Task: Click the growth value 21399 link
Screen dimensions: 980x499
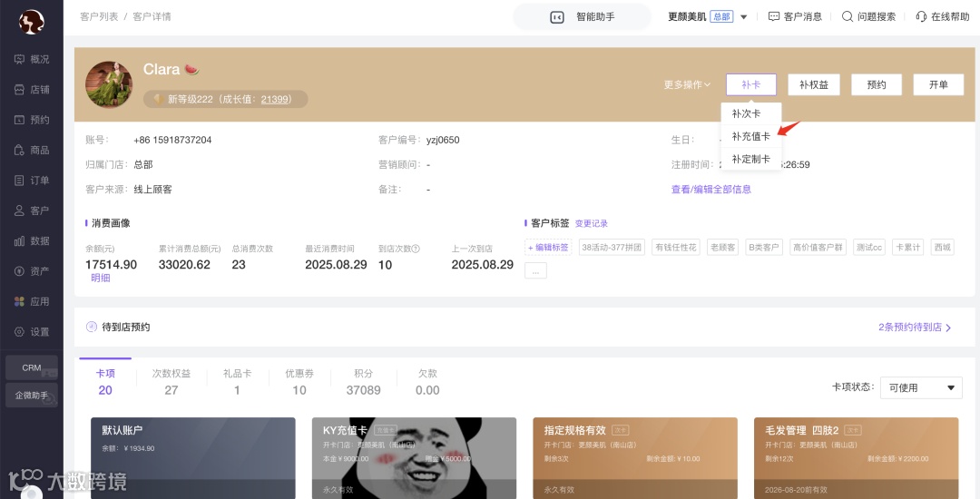Action: point(274,99)
